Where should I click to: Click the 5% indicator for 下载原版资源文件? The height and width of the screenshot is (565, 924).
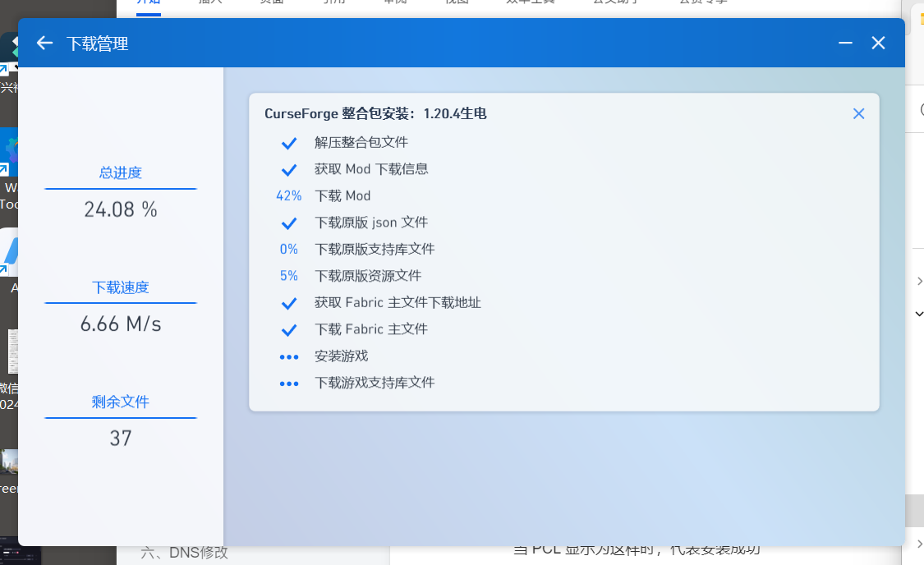coord(288,276)
